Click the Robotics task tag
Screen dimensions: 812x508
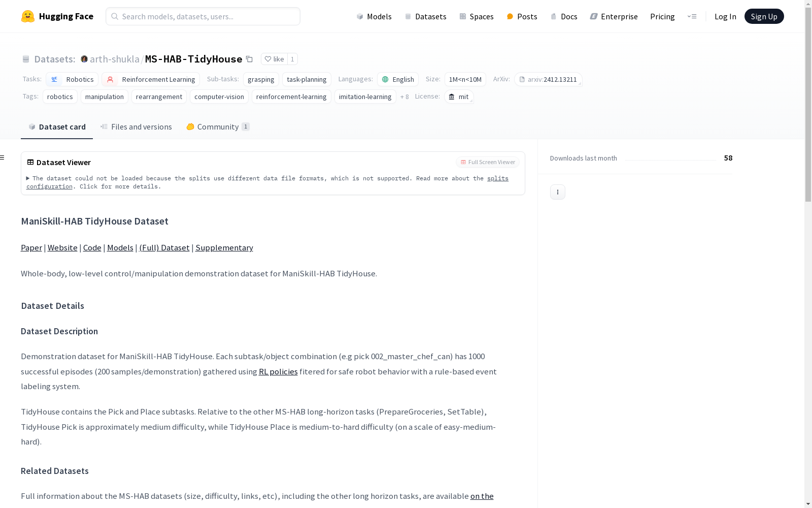coord(72,79)
